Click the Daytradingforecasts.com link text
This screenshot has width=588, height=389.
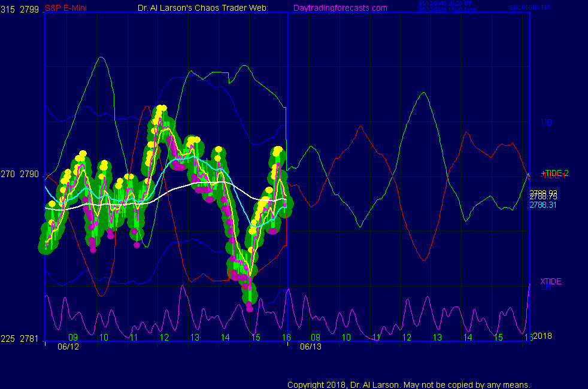point(340,8)
